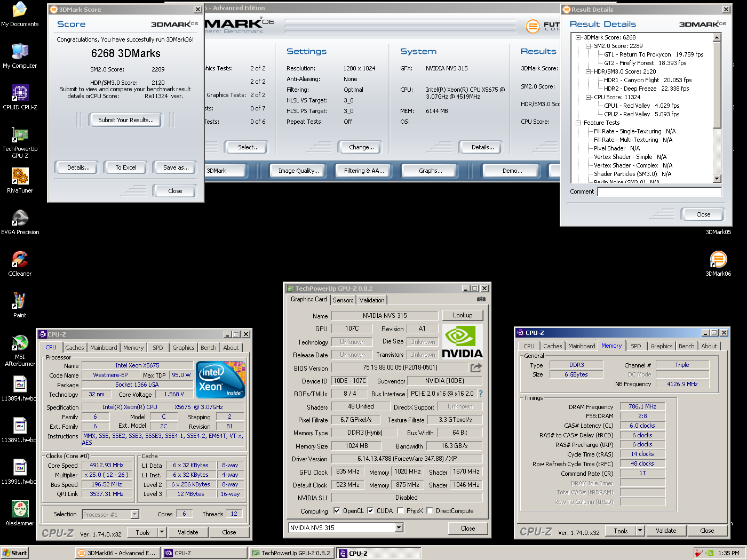Open the Validation tab in GPU-Z
Screen dimensions: 747x560
point(372,300)
